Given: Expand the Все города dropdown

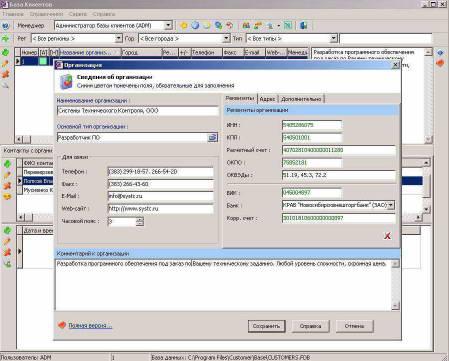Looking at the screenshot, I should [x=226, y=39].
